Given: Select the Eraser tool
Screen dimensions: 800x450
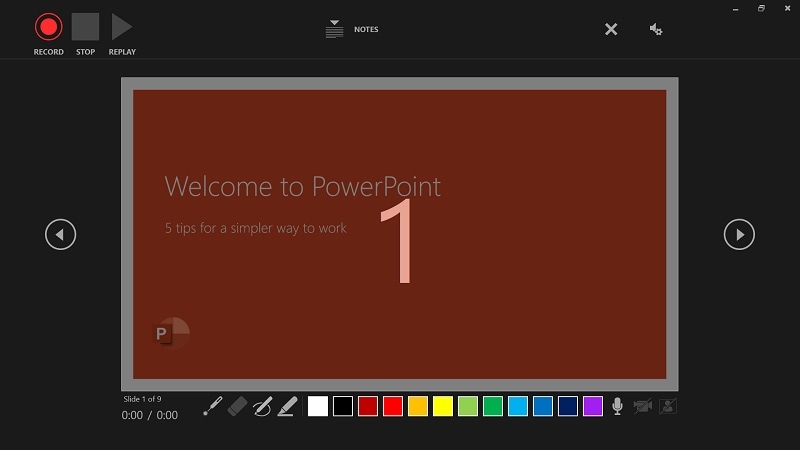Looking at the screenshot, I should click(x=237, y=406).
